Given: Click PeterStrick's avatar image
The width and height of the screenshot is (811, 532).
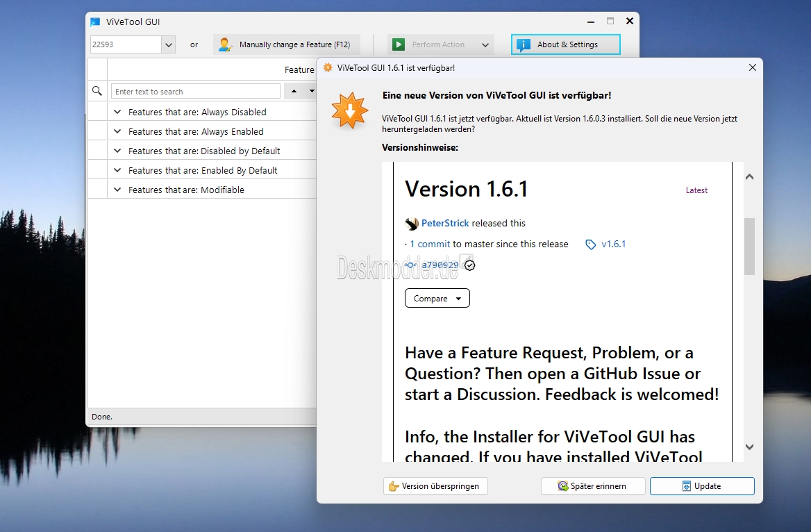Looking at the screenshot, I should coord(412,224).
